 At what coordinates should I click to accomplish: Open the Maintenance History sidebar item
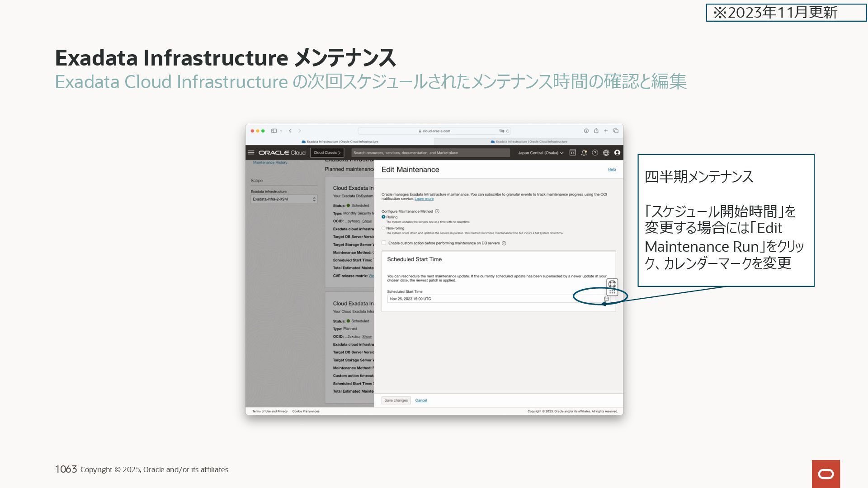[x=270, y=162]
